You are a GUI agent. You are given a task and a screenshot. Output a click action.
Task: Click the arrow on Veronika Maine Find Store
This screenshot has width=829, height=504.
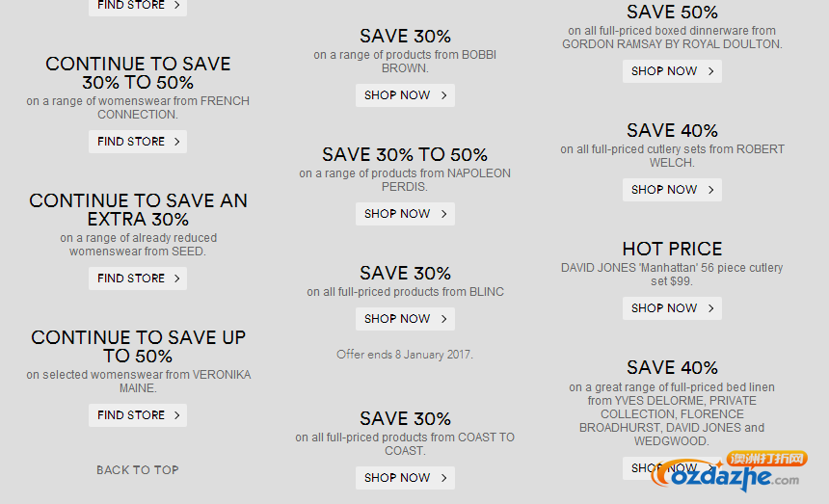coord(177,415)
